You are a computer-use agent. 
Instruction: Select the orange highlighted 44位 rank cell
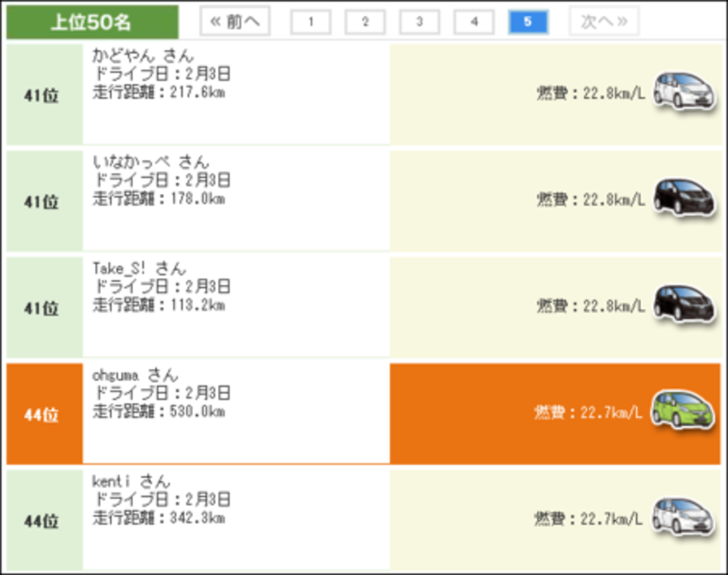click(44, 414)
